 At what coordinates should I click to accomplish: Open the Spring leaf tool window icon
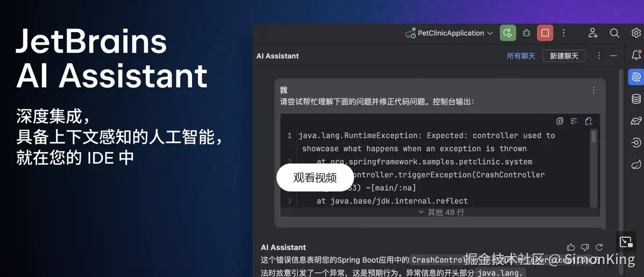pos(636,165)
